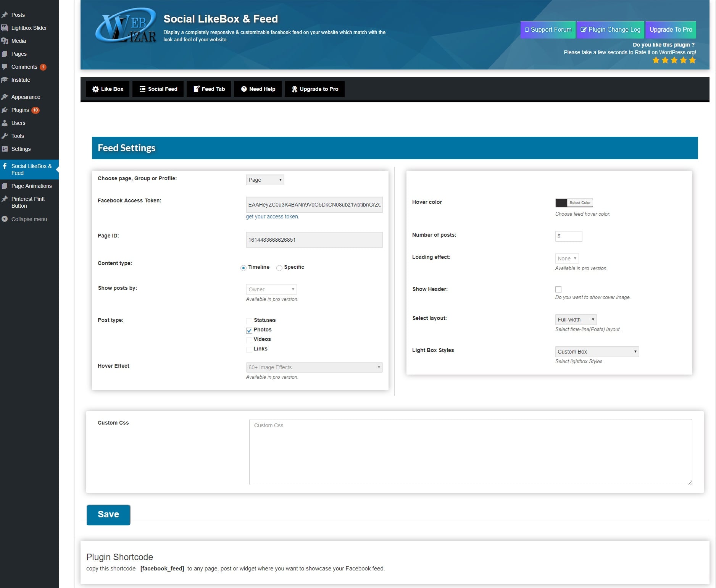This screenshot has height=588, width=716.
Task: Click the purple Upgrade To Pro button
Action: (671, 30)
